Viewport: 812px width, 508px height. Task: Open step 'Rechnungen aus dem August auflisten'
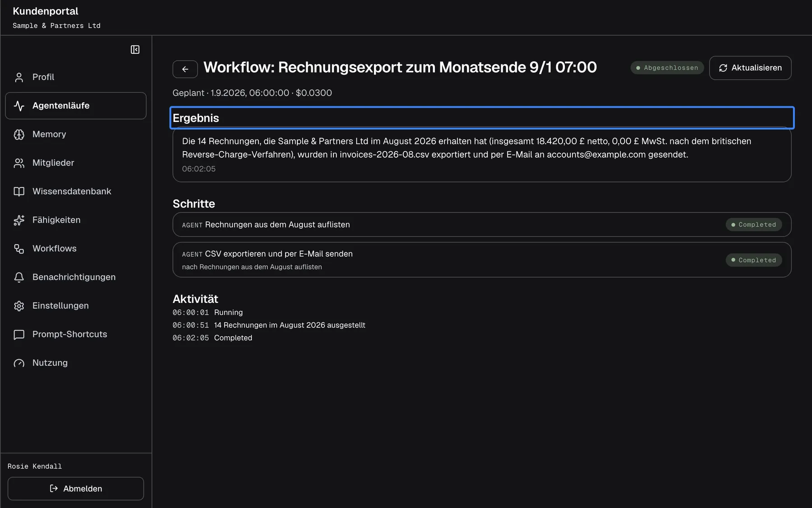pos(482,224)
